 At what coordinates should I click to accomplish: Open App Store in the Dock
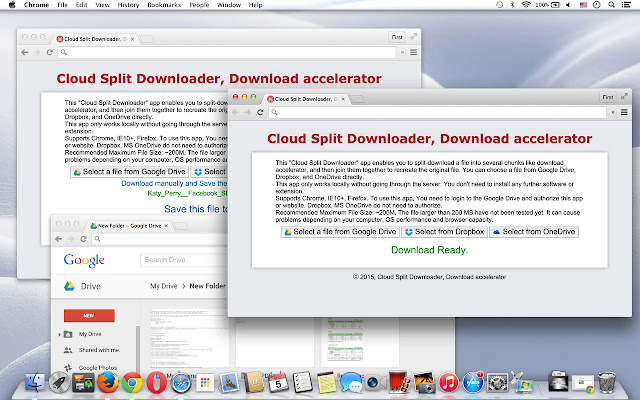click(x=473, y=382)
